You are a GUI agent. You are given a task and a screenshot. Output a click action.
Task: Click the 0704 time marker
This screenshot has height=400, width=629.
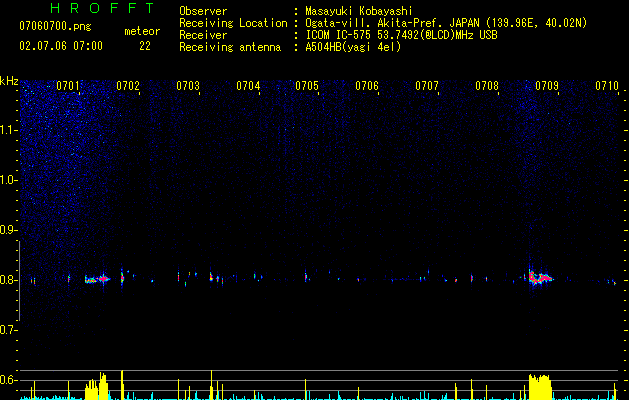click(x=248, y=86)
